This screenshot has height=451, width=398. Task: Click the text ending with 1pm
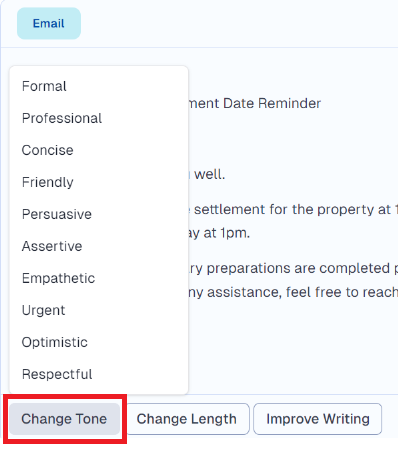click(219, 233)
